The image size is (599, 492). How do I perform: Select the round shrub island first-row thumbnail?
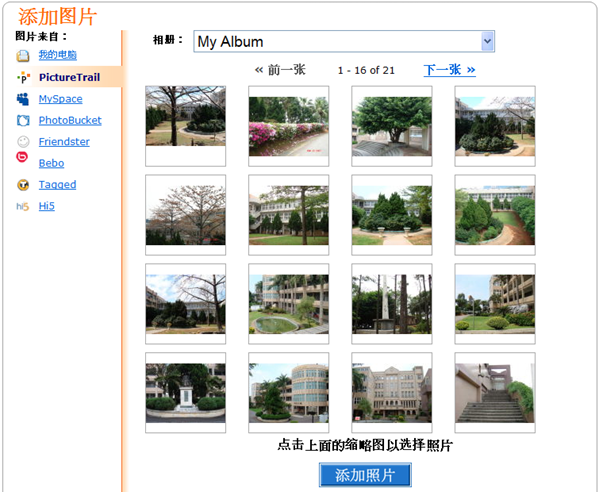pyautogui.click(x=495, y=126)
